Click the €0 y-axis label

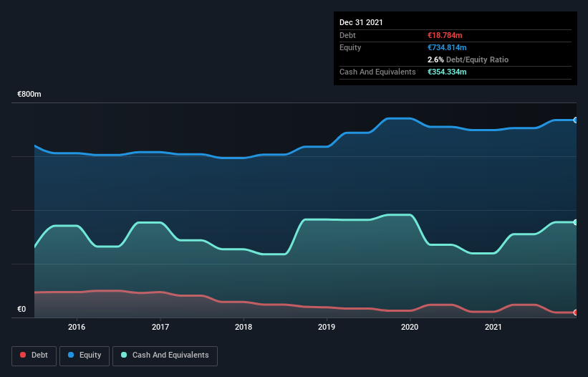(x=21, y=309)
